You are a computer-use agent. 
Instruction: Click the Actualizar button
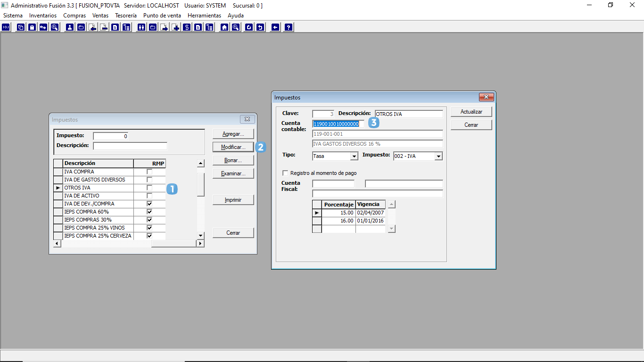(471, 112)
